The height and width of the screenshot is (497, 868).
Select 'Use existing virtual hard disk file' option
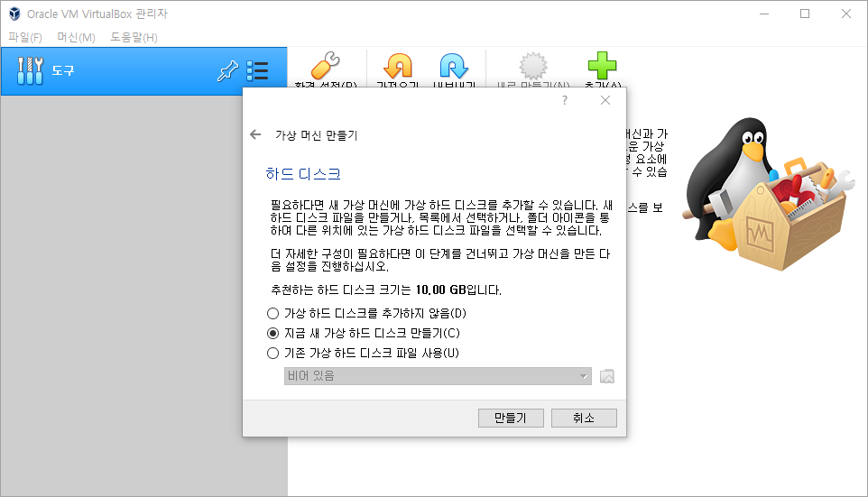point(363,353)
